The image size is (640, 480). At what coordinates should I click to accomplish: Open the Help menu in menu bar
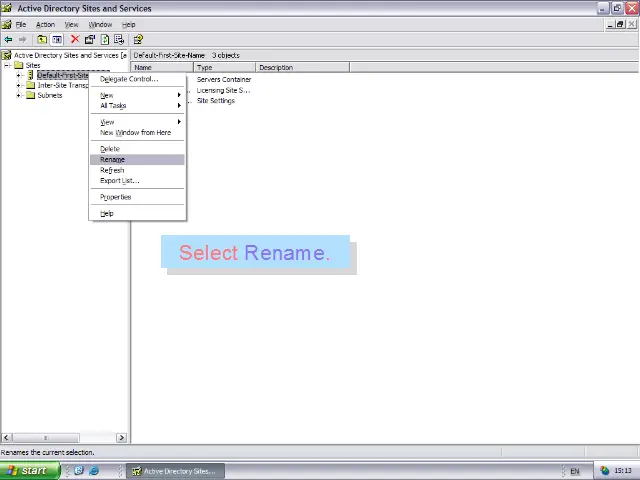pyautogui.click(x=129, y=24)
